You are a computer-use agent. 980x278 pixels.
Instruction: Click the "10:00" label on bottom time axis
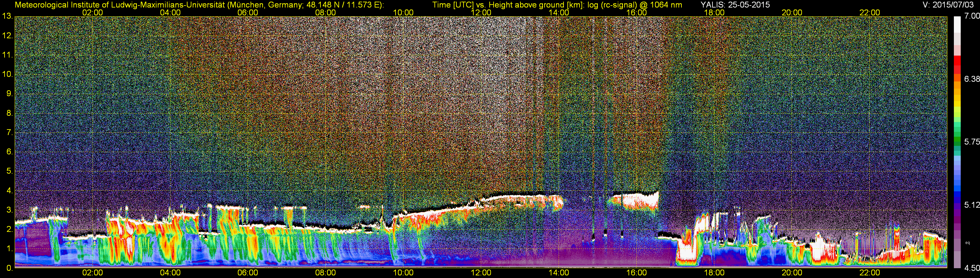pos(403,273)
